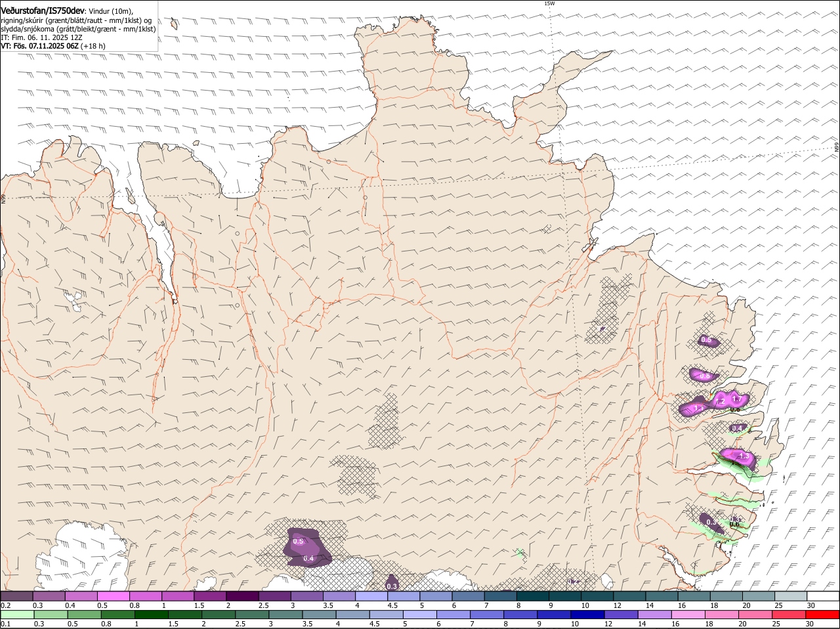The width and height of the screenshot is (840, 629).
Task: Click the 1.7 value in the eastern pink patch
Action: click(736, 399)
